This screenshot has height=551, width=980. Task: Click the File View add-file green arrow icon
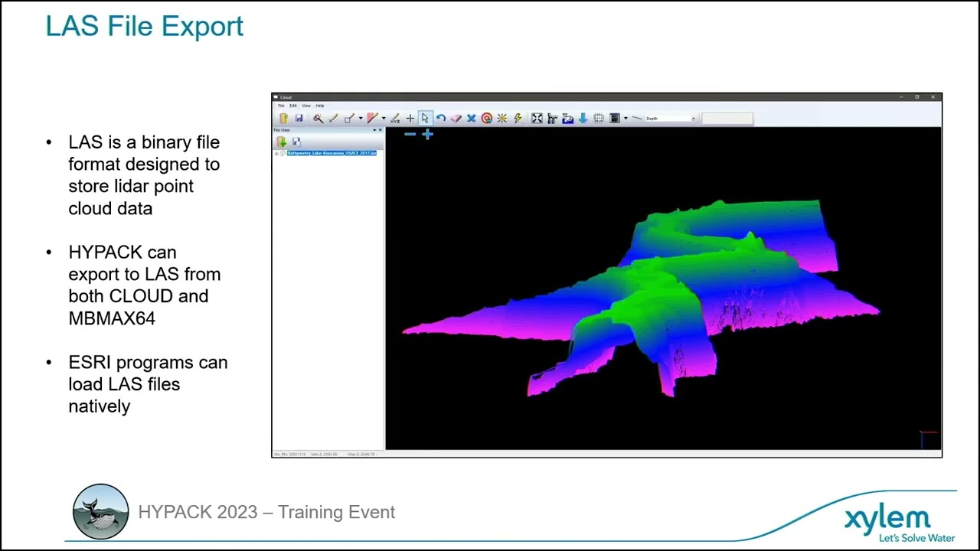click(x=281, y=142)
